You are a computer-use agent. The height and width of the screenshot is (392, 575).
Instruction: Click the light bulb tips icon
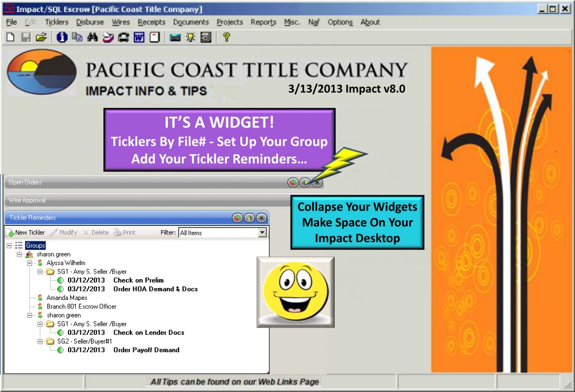[190, 37]
